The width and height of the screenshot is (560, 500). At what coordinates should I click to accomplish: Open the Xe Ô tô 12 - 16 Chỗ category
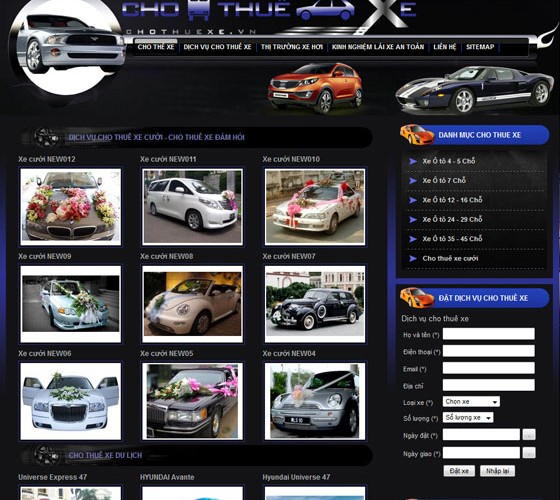click(x=452, y=200)
